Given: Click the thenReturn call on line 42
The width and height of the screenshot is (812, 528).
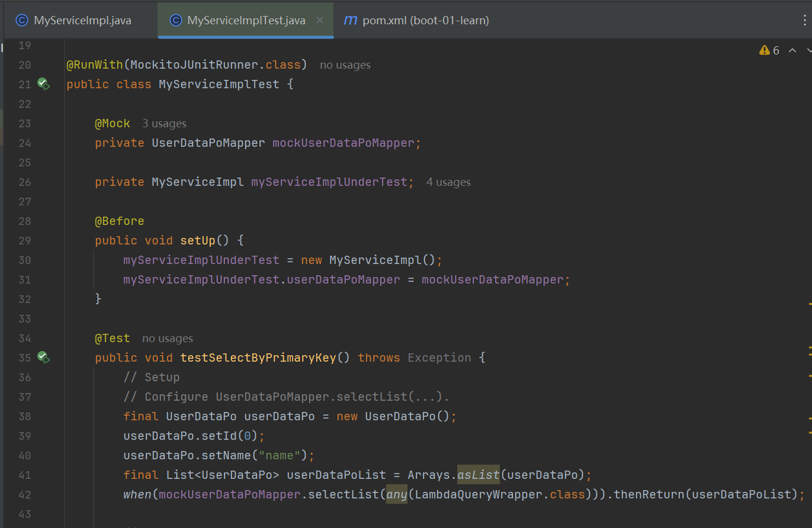Looking at the screenshot, I should (650, 494).
